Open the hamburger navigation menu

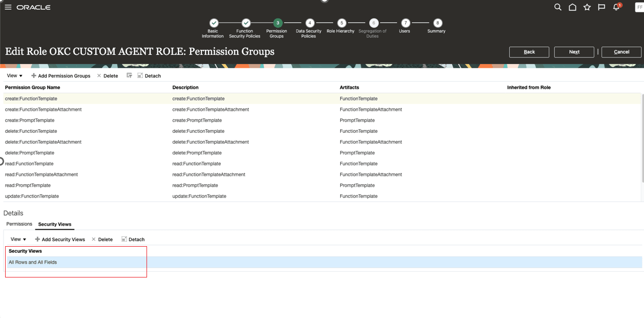[x=8, y=7]
